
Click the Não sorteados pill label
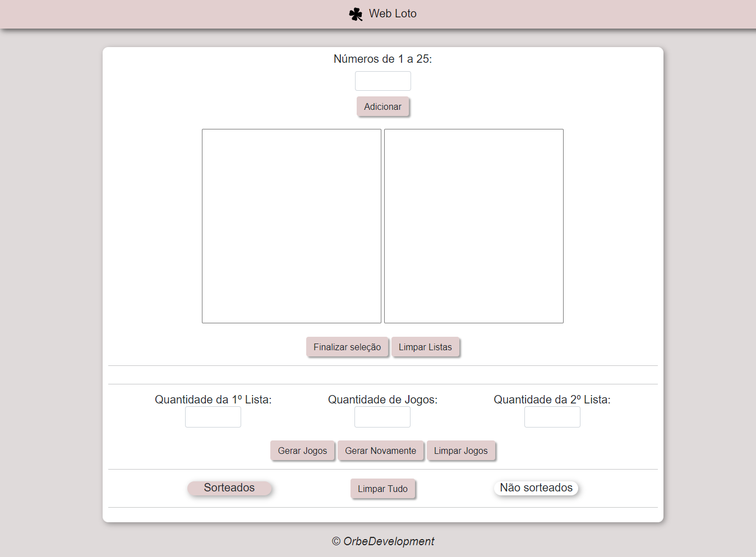(536, 488)
